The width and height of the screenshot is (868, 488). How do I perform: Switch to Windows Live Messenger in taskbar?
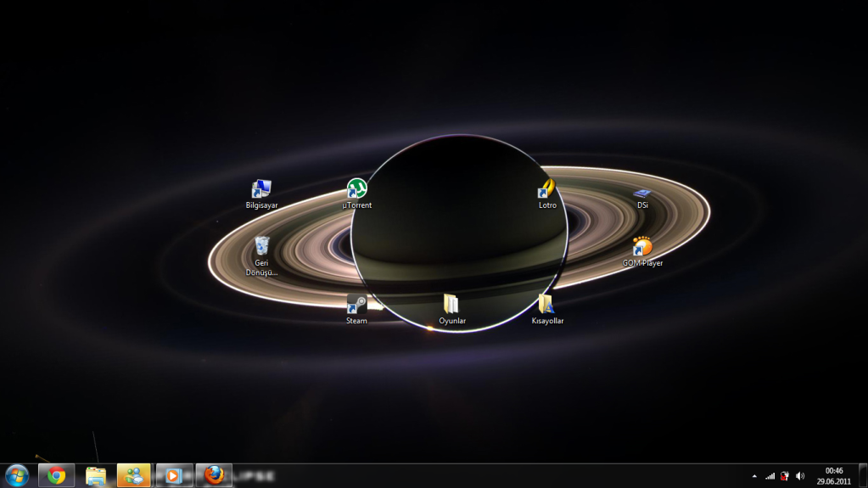[134, 475]
